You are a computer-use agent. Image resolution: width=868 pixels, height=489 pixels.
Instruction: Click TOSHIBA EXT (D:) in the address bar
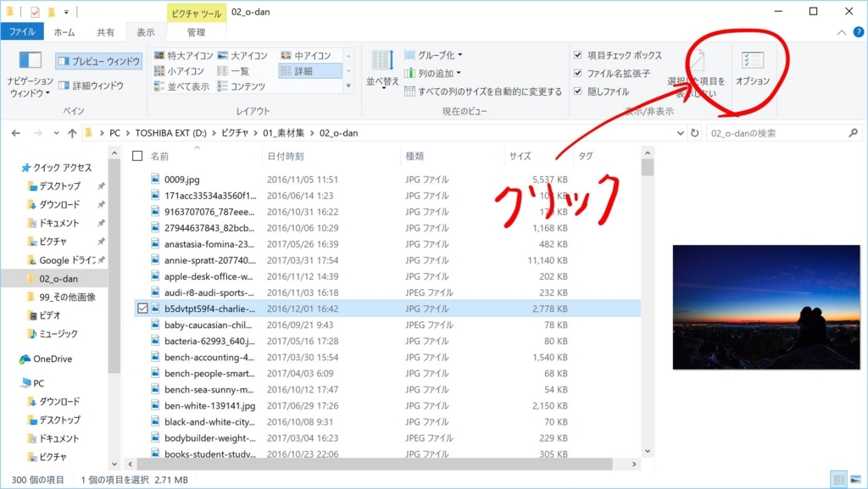(170, 133)
